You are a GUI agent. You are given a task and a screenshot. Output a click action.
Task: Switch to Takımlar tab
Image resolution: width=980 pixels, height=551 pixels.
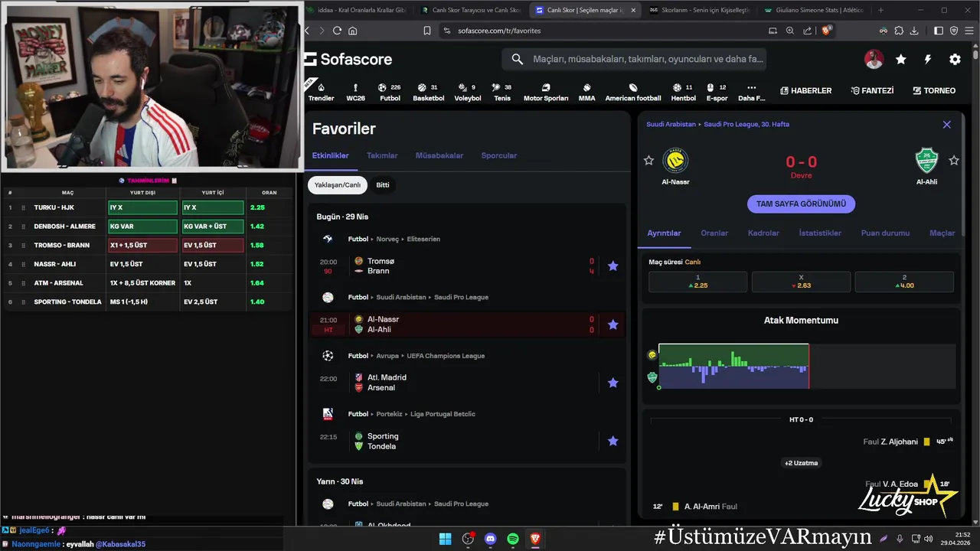[382, 155]
